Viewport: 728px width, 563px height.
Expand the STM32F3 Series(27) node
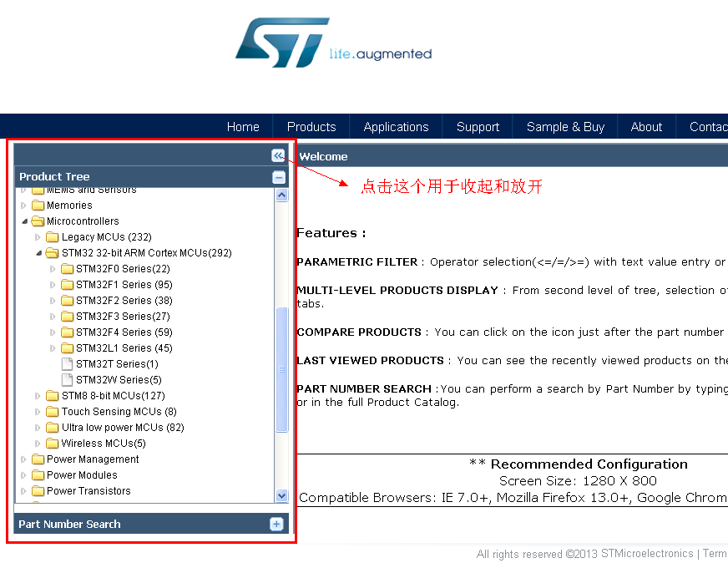coord(53,317)
